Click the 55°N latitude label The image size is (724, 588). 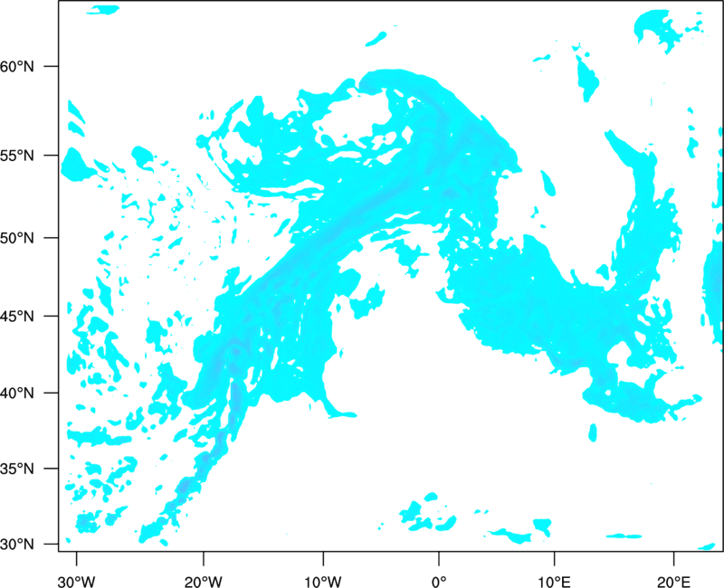(17, 156)
